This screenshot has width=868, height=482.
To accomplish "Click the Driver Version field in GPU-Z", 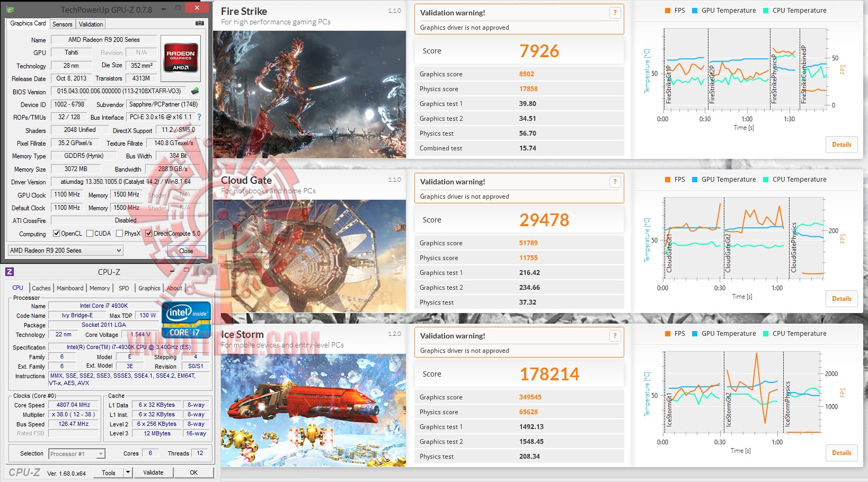I will [x=126, y=182].
